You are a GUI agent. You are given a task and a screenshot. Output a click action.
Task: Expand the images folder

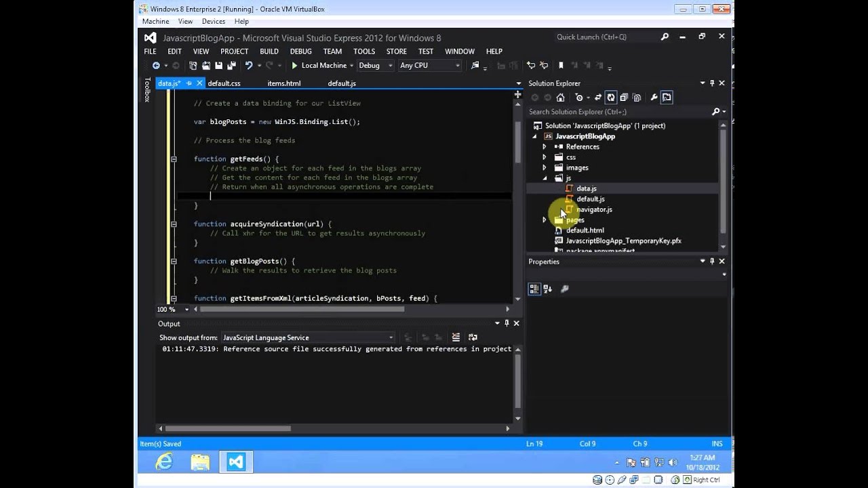pos(544,167)
